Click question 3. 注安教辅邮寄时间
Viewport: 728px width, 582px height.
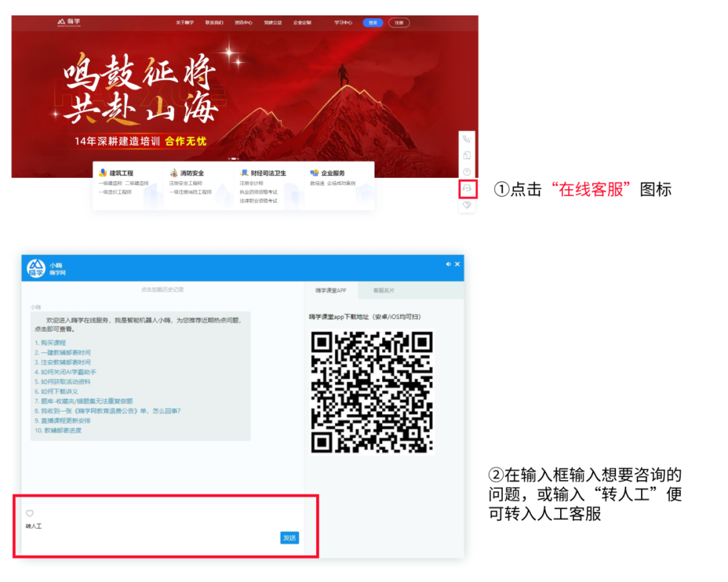click(x=63, y=362)
